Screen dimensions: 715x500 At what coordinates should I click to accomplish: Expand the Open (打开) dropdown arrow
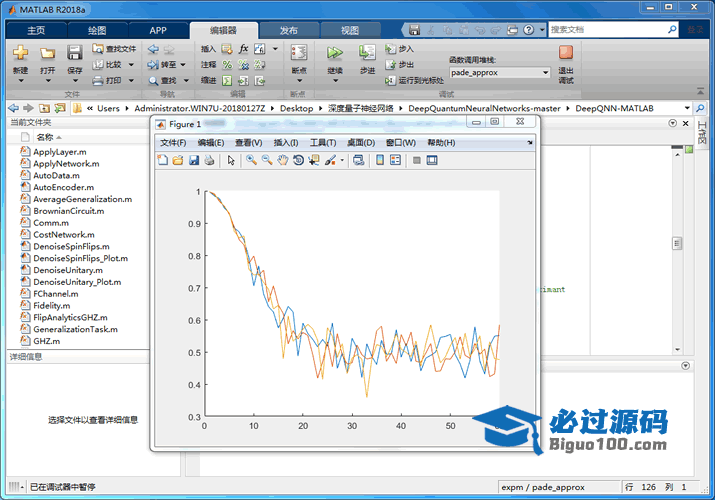(x=47, y=81)
